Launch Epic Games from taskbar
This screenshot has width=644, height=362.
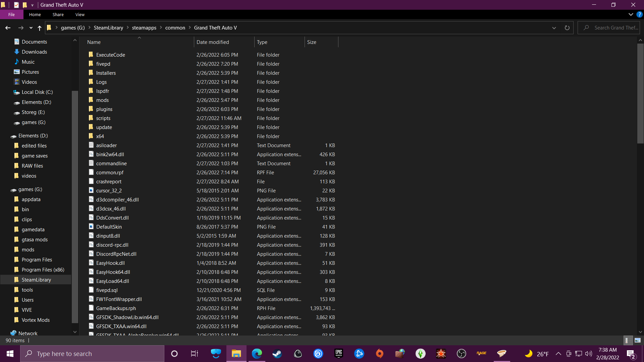[x=339, y=354]
